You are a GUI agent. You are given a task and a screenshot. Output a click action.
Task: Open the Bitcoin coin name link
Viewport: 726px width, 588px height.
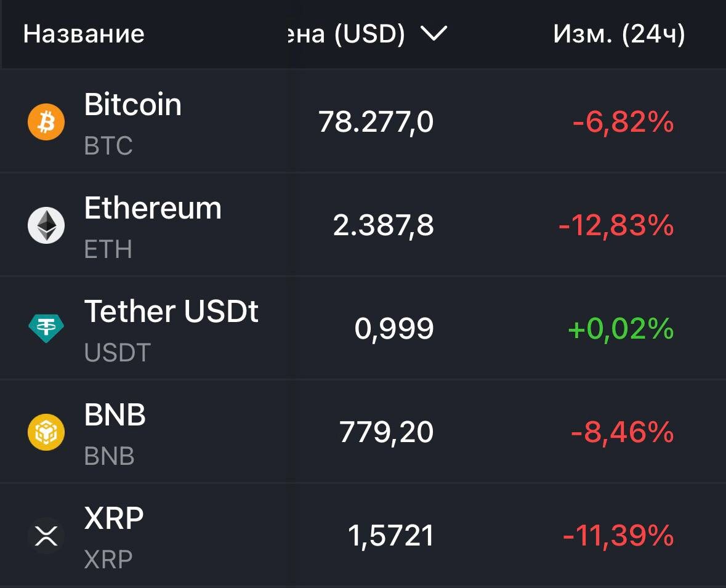[x=133, y=105]
